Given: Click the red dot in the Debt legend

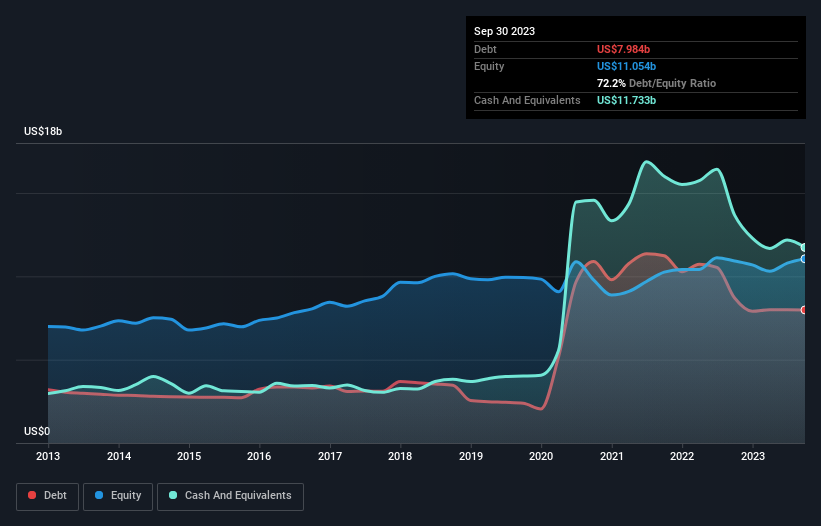Looking at the screenshot, I should (33, 495).
